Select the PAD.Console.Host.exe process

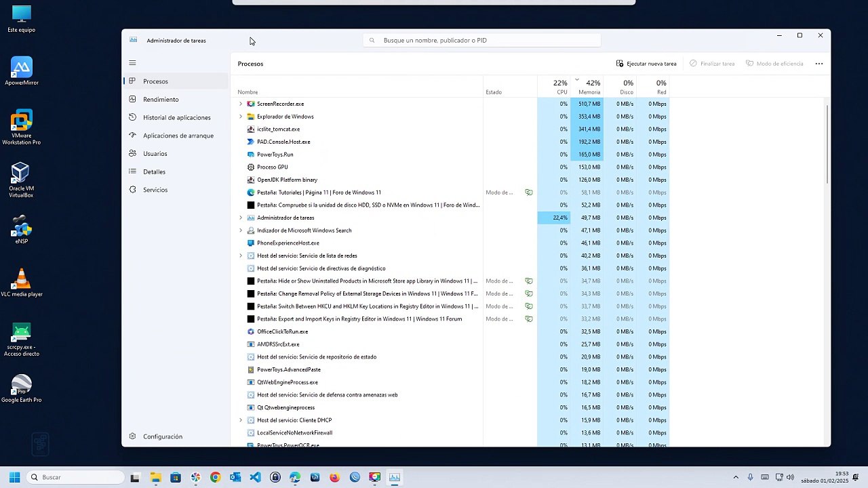pos(451,142)
